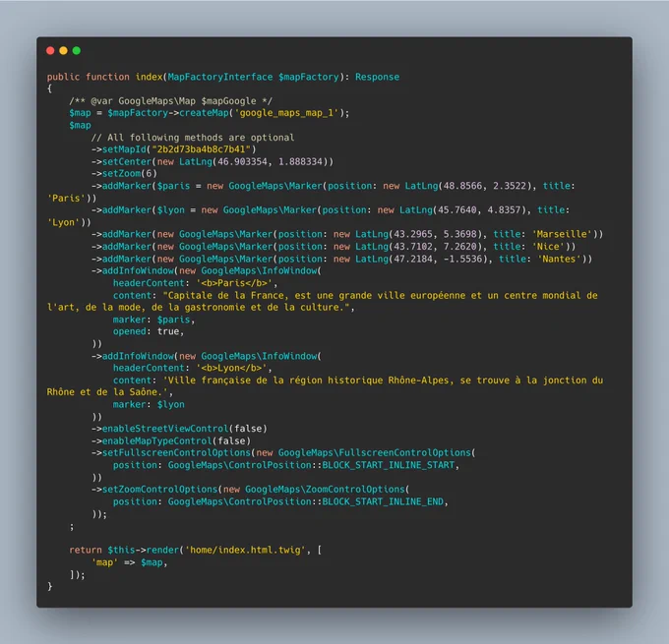This screenshot has height=644, width=669.
Task: Click coordinates "48.8566, 2.3522"
Action: point(485,186)
